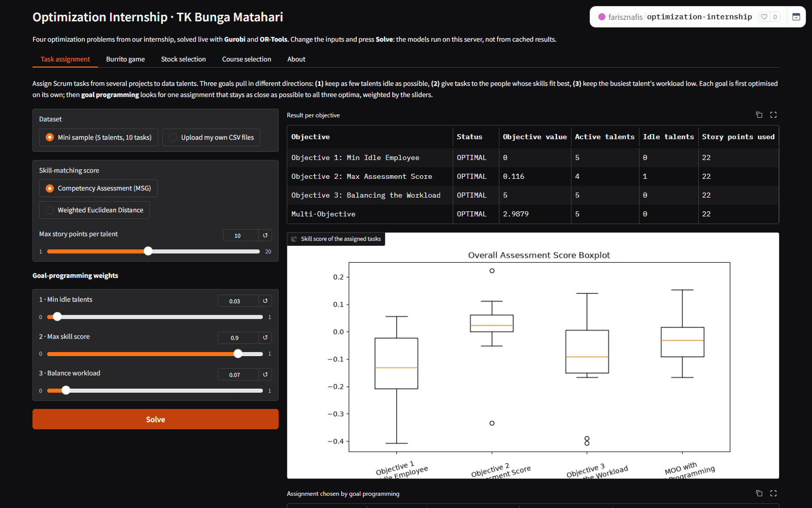Adjust the Max story points per talent slider
Screen dimensions: 812x508
153,251
